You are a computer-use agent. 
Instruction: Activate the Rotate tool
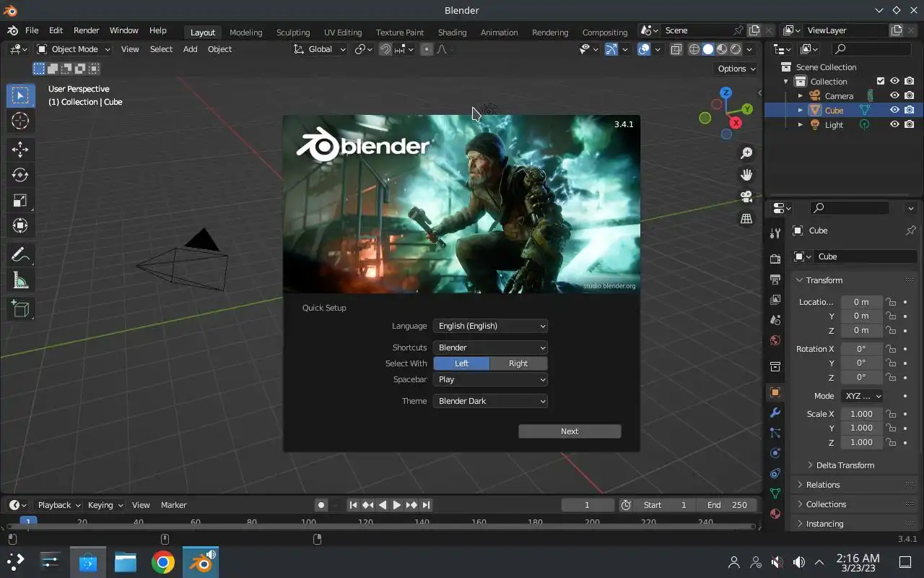click(x=20, y=175)
